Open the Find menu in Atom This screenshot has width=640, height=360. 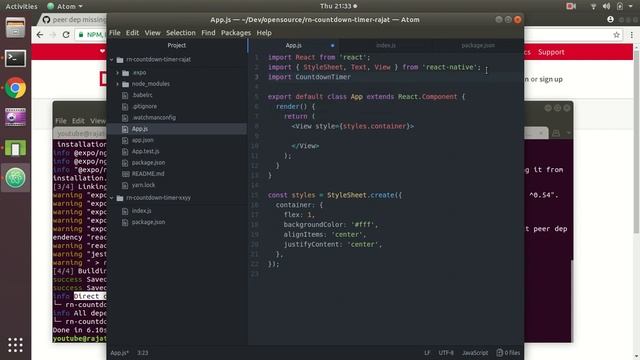coord(208,33)
